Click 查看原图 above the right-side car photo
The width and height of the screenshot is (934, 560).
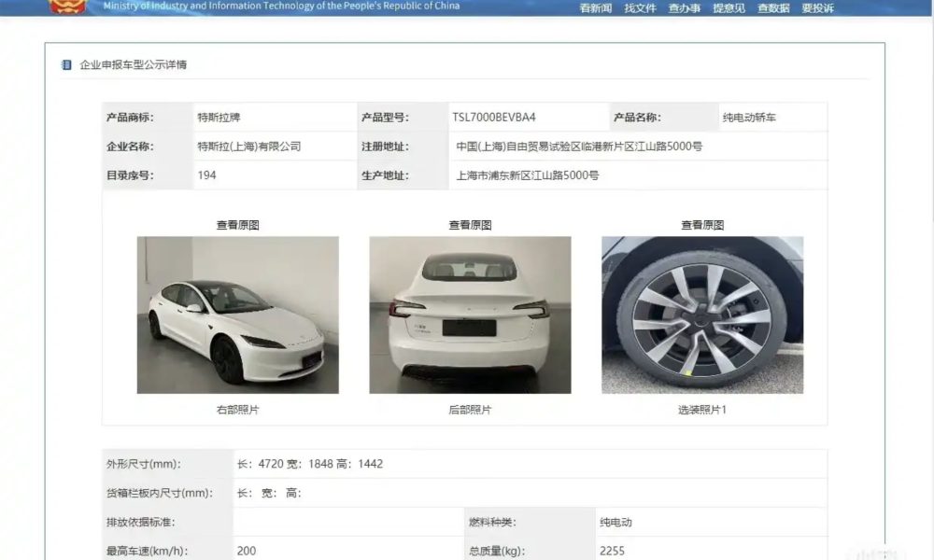(237, 225)
